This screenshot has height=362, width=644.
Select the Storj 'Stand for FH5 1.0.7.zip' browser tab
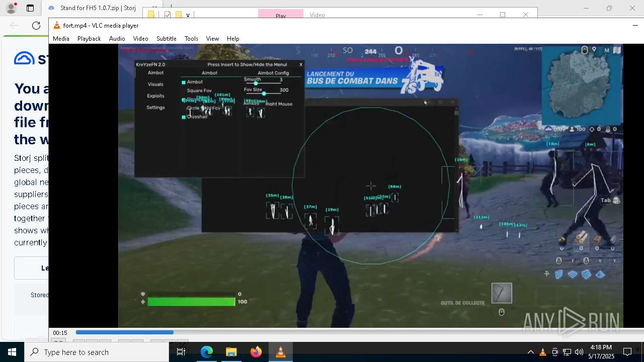coord(93,8)
